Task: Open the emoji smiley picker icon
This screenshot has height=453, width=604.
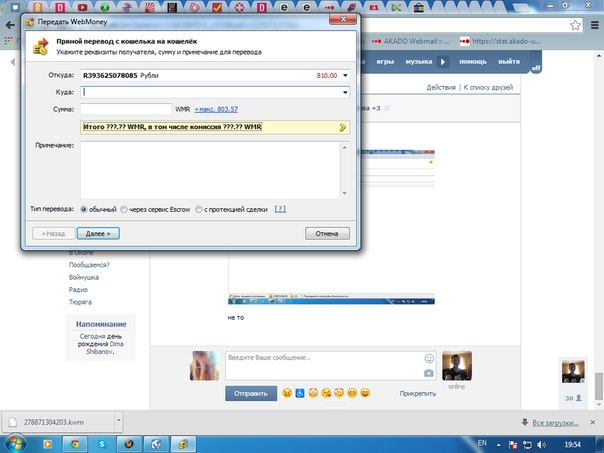Action: click(429, 359)
